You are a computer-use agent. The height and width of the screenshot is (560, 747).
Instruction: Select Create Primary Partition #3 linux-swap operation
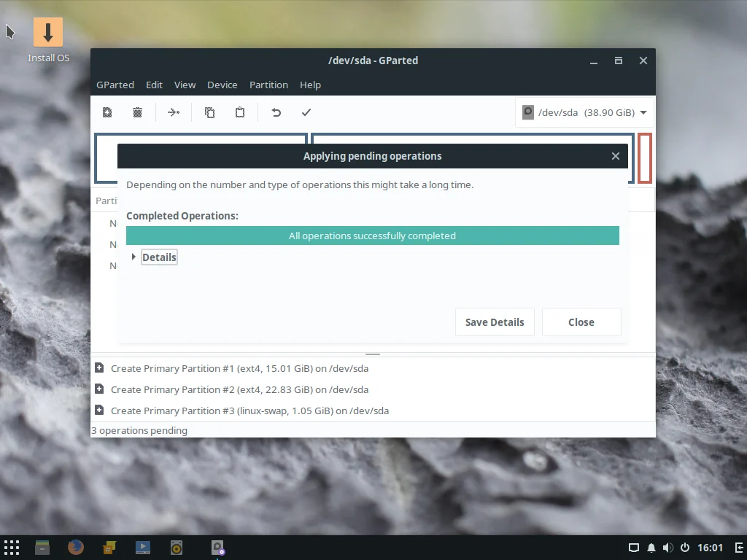coord(373,411)
